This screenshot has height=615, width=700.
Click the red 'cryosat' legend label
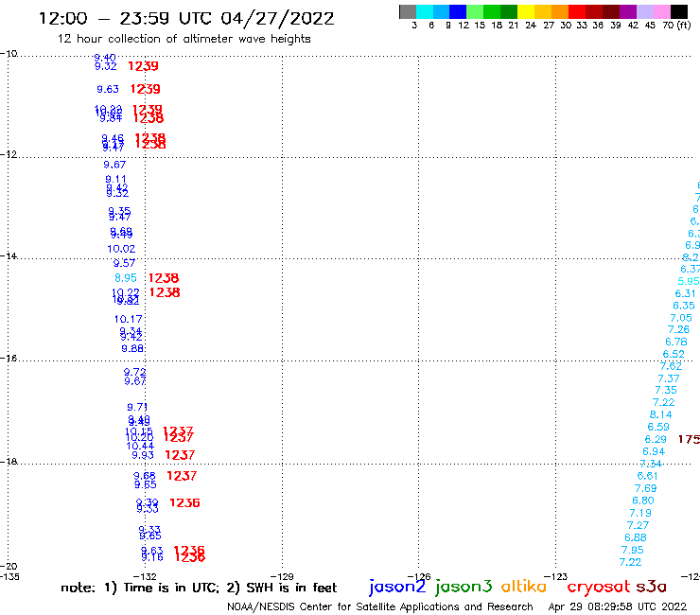599,587
